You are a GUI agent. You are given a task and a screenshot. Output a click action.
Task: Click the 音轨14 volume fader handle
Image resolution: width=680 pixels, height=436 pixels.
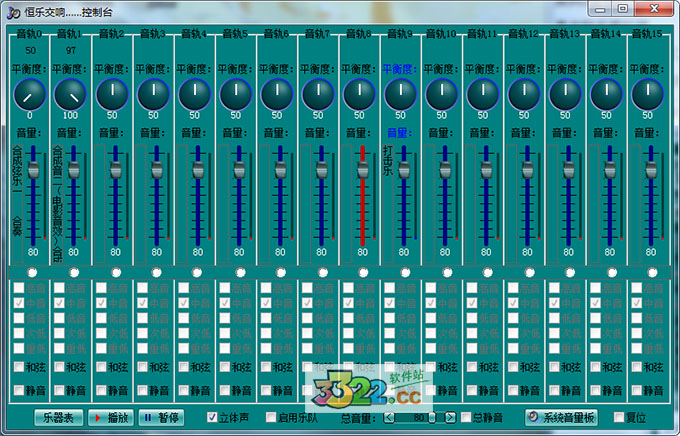(x=610, y=170)
